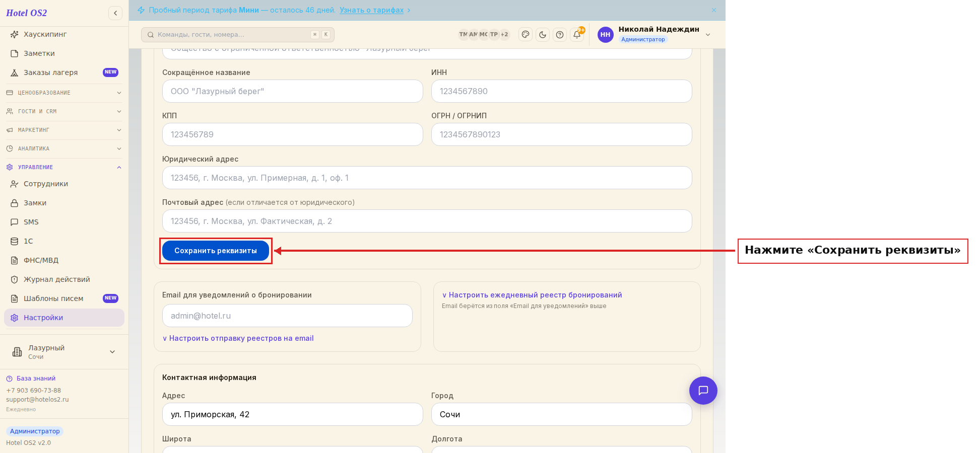This screenshot has width=980, height=453.
Task: Close the trial period banner
Action: 714,10
